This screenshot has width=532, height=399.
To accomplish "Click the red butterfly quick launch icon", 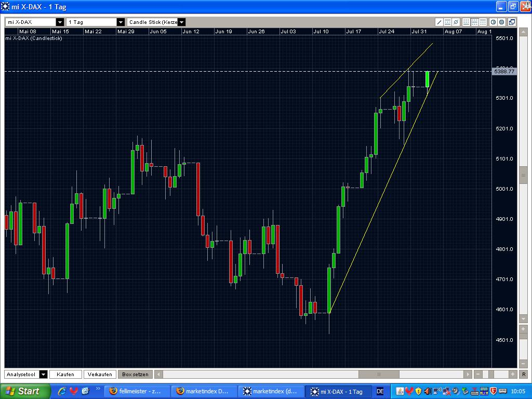I will 74,391.
